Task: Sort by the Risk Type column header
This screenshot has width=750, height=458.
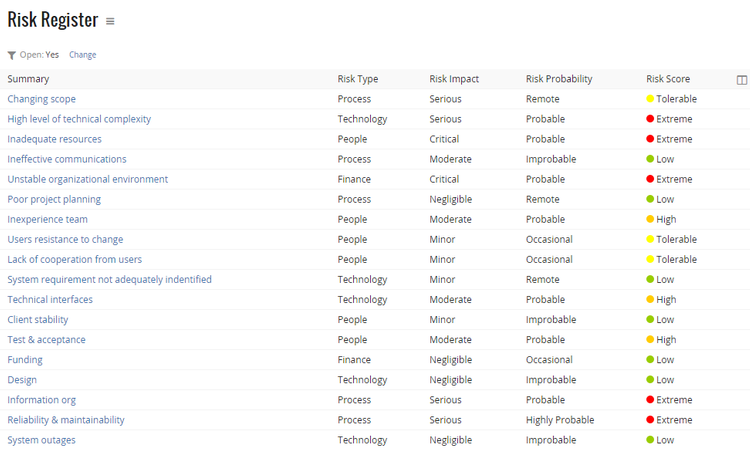Action: (x=357, y=79)
